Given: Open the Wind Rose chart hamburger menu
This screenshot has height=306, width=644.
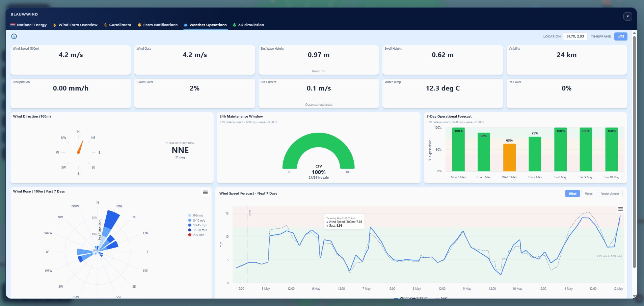Looking at the screenshot, I should [x=205, y=192].
